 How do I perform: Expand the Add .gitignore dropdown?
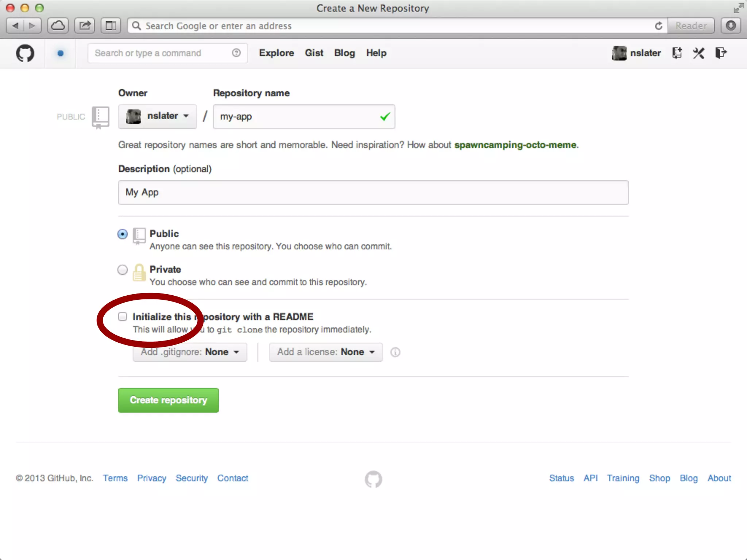click(x=190, y=352)
